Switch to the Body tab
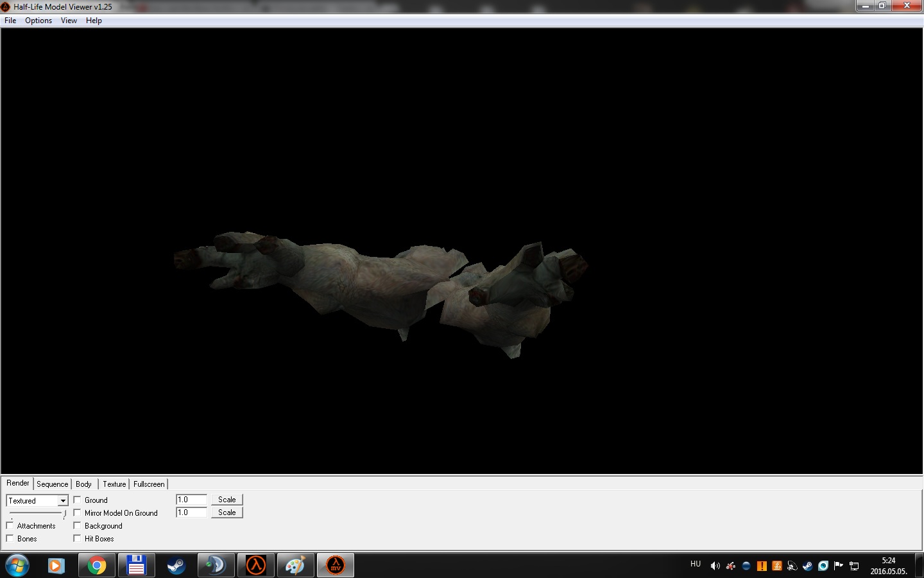924x578 pixels. point(83,484)
